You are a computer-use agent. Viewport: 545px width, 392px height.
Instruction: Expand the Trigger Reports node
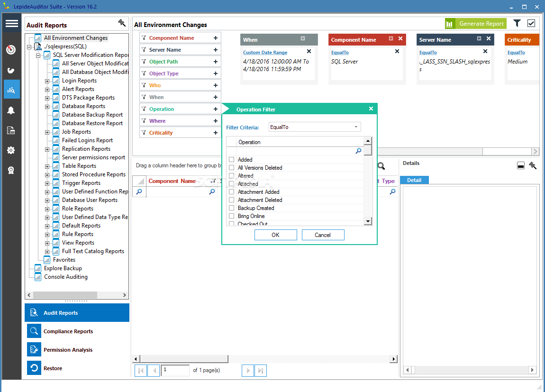click(x=47, y=183)
